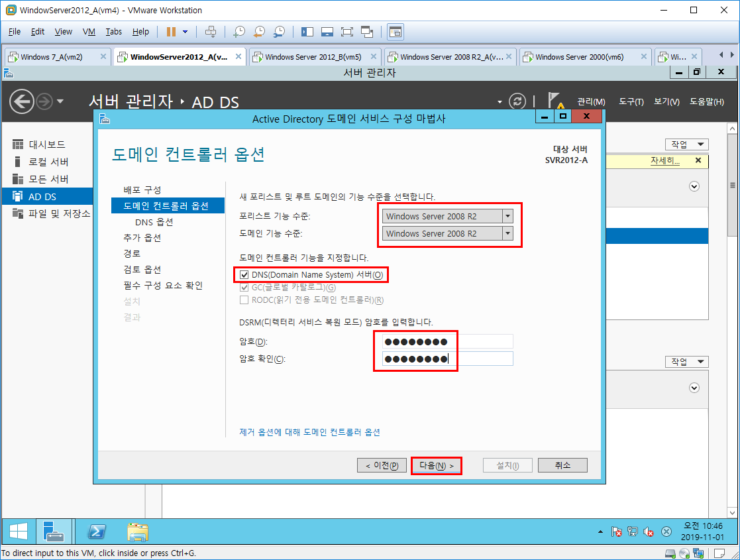This screenshot has width=740, height=560.
Task: Click the Server Manager forward arrow button
Action: [44, 101]
